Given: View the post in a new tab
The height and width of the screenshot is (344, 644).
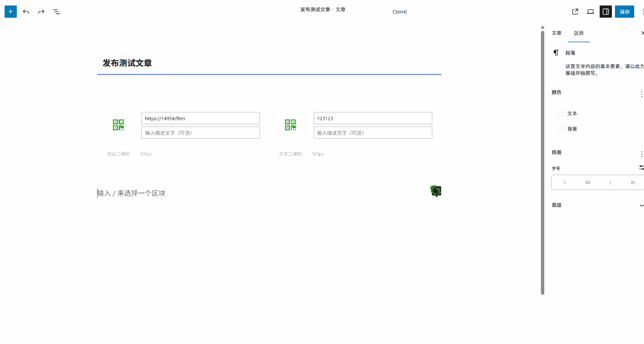Looking at the screenshot, I should 575,11.
